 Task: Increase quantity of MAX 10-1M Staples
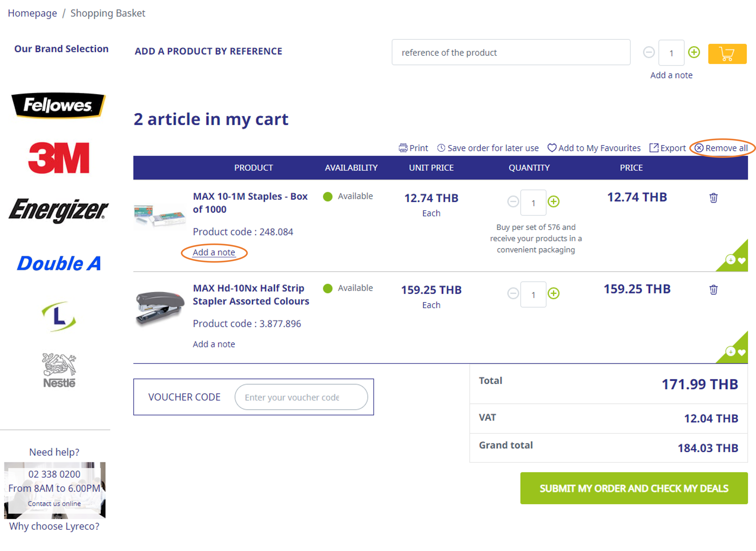click(x=553, y=201)
